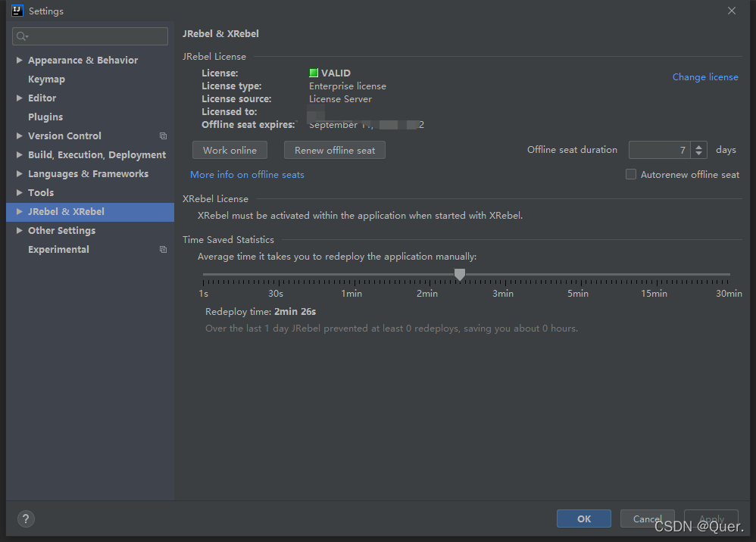The image size is (756, 542).
Task: Click the Enterprise license text
Action: pos(348,86)
